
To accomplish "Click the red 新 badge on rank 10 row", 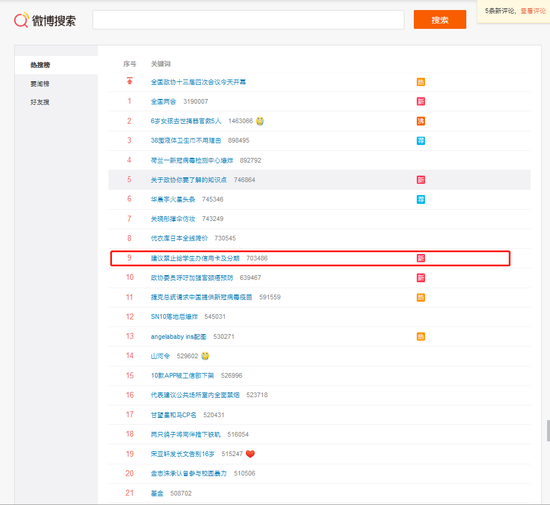I will coord(421,278).
